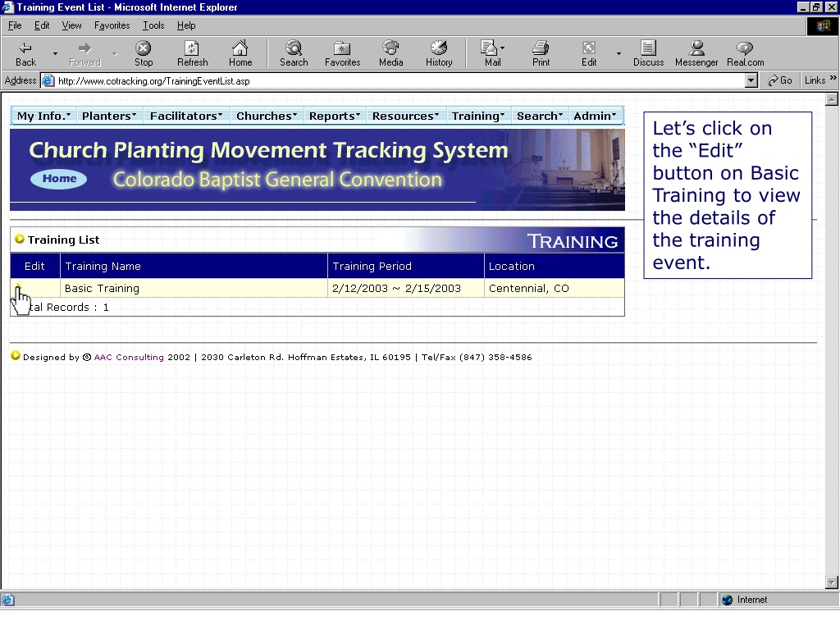Launch Messenger from the toolbar
The width and height of the screenshot is (840, 630).
coord(696,53)
